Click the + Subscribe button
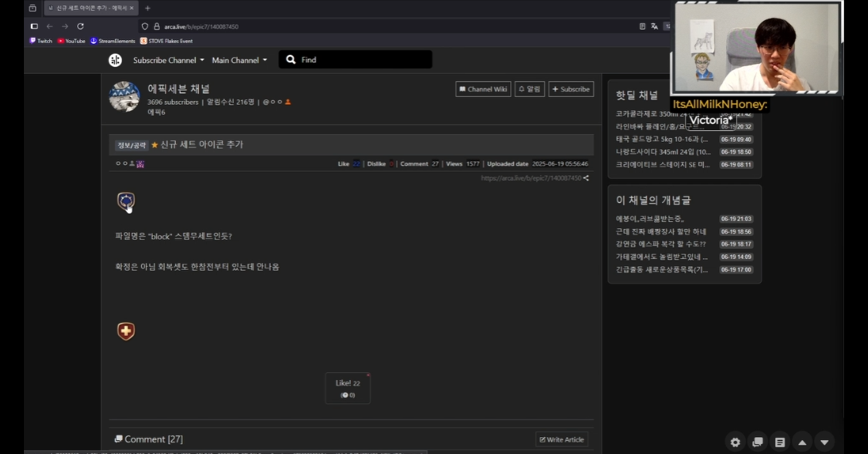 pyautogui.click(x=571, y=89)
